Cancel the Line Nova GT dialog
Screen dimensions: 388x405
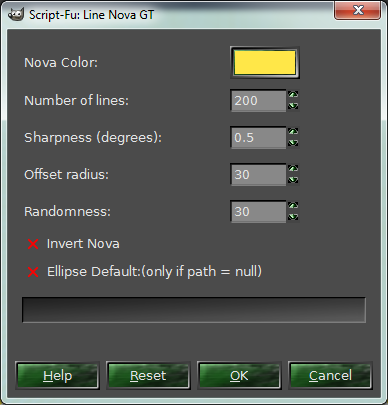[330, 376]
